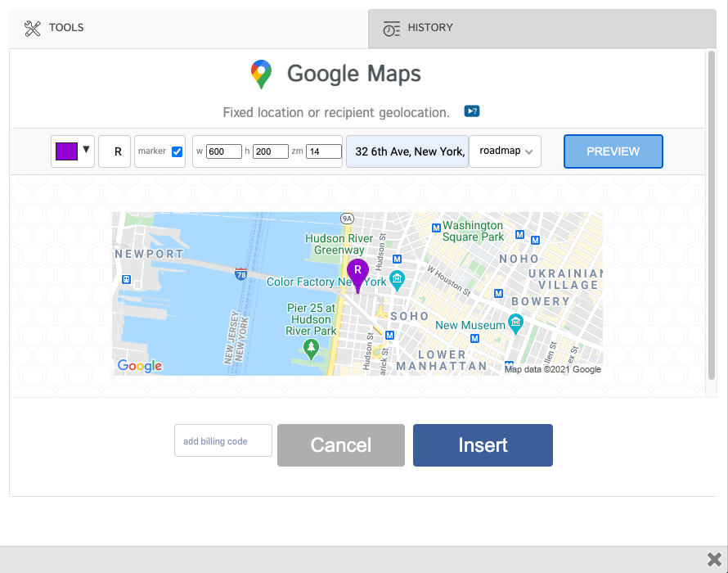Click the PREVIEW button

[613, 151]
